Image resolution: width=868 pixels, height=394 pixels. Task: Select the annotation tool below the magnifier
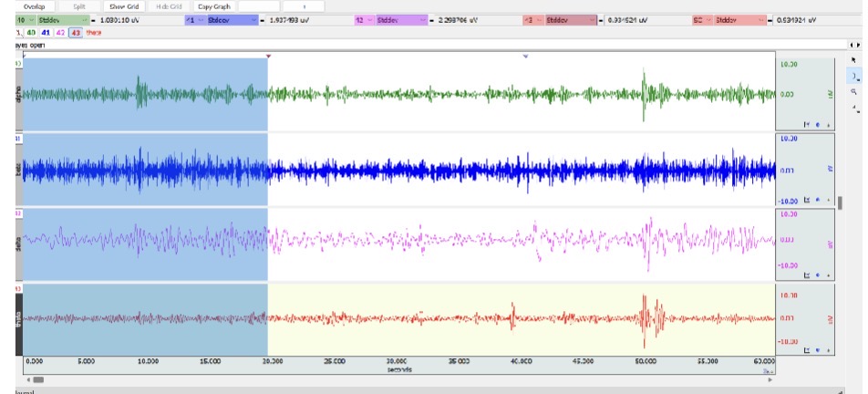click(854, 108)
